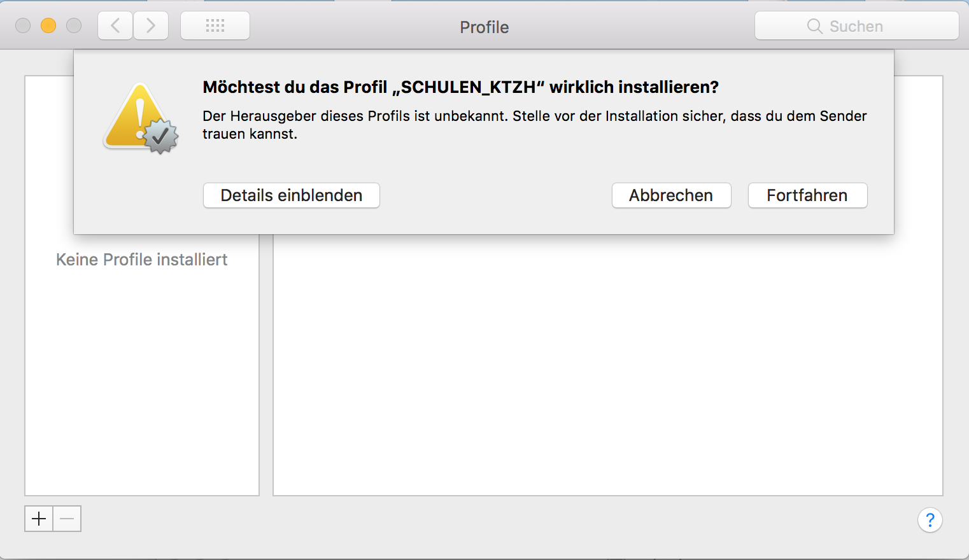Click the magnifying glass search icon
The height and width of the screenshot is (560, 969).
814,26
